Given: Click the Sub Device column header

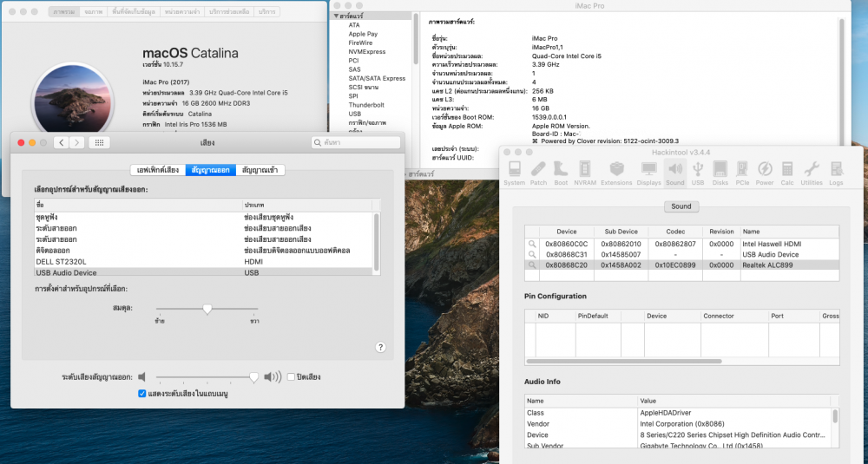Looking at the screenshot, I should click(x=621, y=232).
